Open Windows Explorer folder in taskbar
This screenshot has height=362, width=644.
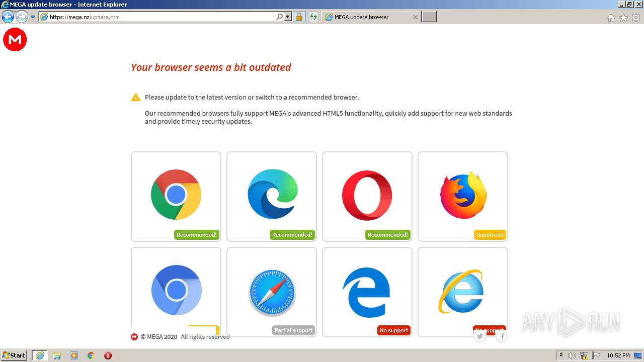(57, 355)
